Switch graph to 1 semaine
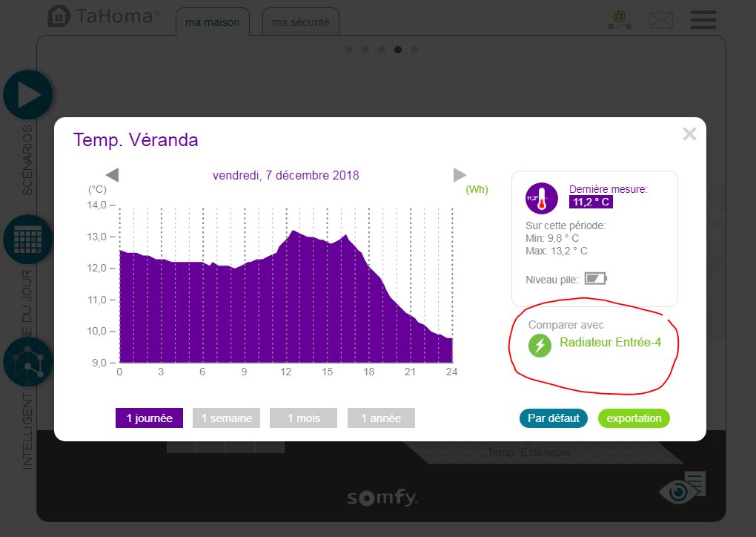 click(226, 418)
